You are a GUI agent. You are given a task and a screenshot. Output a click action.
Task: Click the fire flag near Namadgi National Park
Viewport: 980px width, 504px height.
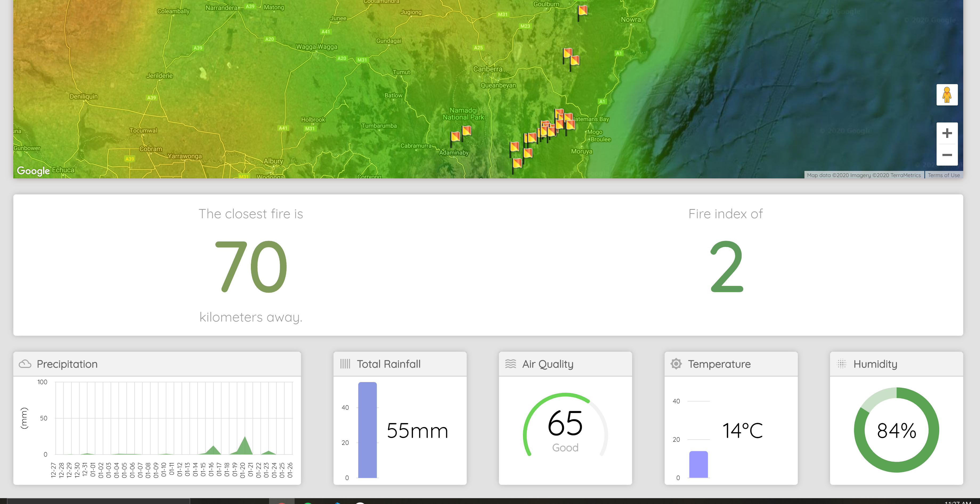[466, 131]
